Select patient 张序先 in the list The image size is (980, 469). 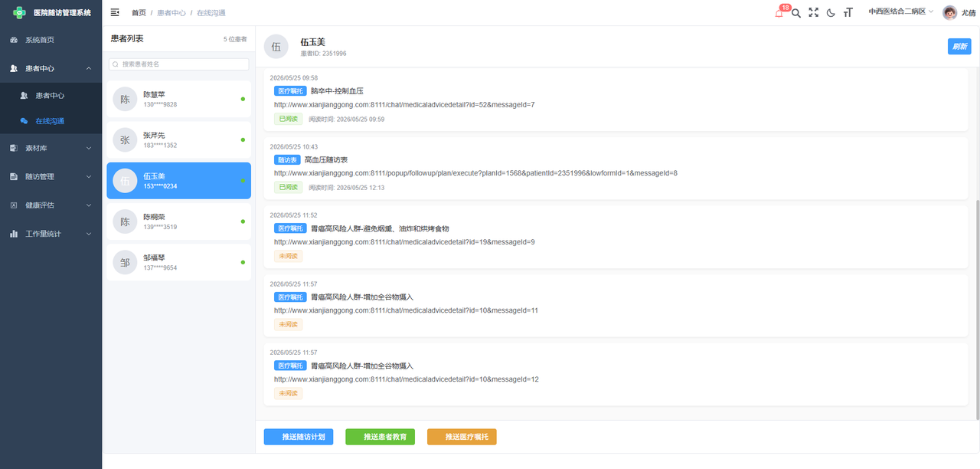click(x=178, y=140)
